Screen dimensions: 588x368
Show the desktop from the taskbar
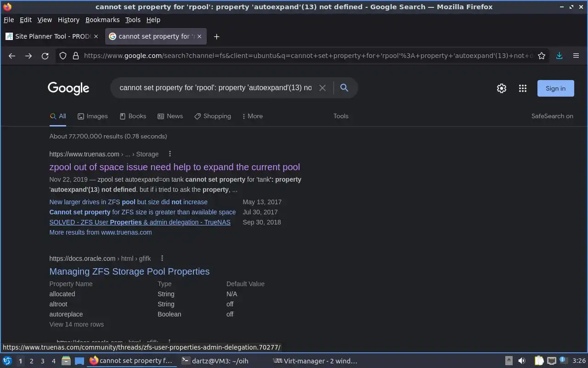79,361
